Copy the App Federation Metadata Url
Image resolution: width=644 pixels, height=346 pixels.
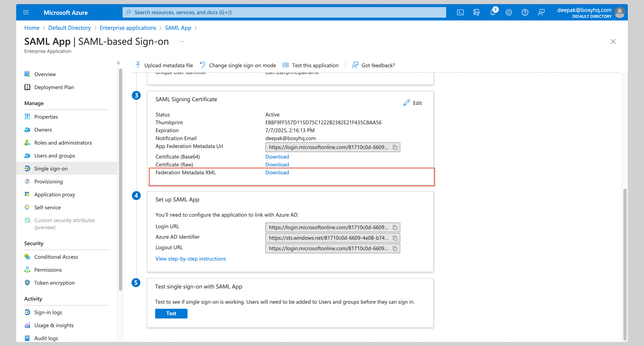395,147
